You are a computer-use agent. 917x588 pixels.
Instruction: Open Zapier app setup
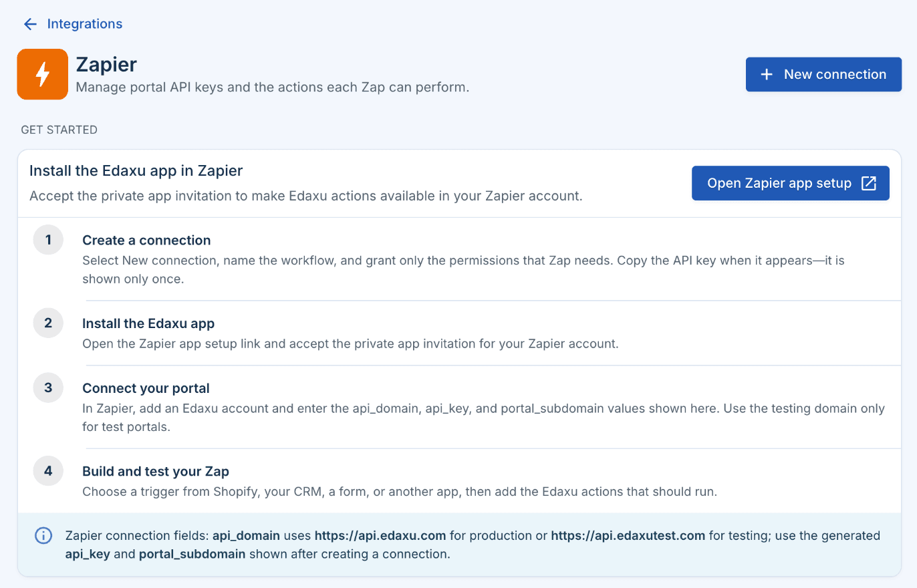pos(791,183)
